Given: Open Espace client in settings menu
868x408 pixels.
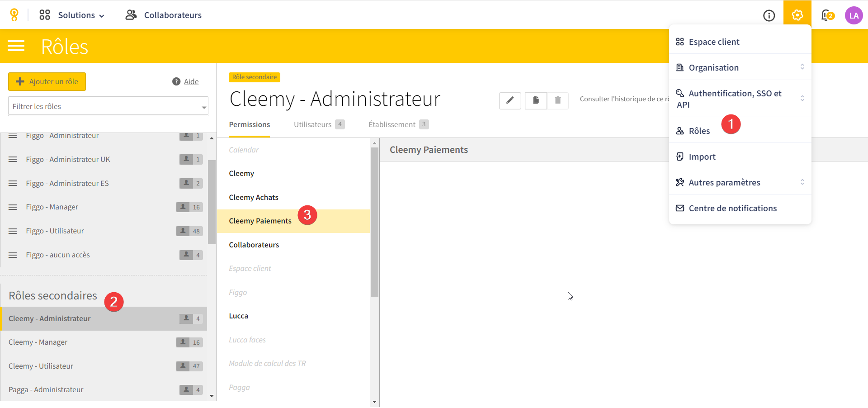Looking at the screenshot, I should tap(740, 42).
